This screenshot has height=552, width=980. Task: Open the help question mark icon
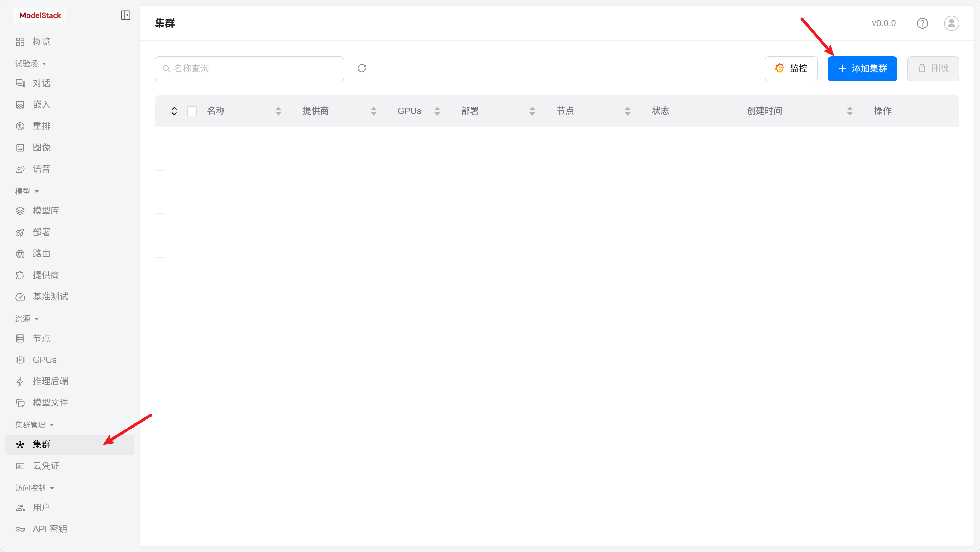[922, 23]
